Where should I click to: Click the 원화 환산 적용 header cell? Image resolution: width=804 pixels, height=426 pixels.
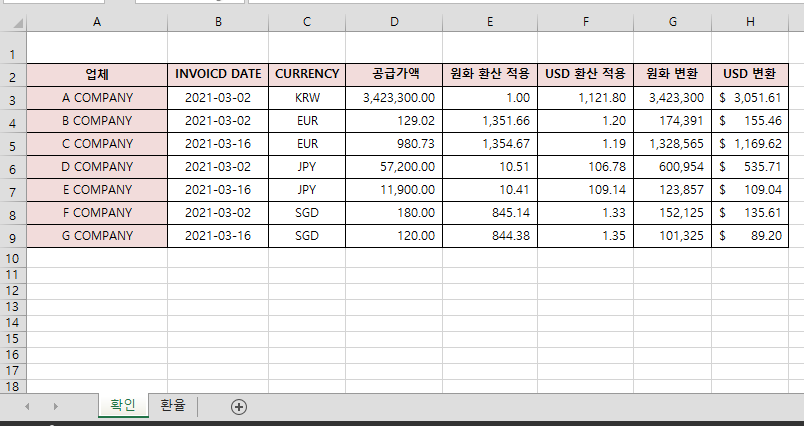coord(490,75)
